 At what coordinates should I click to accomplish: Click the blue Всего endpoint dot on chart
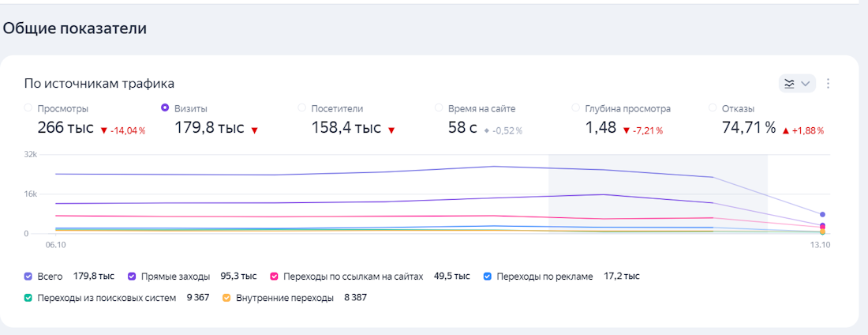pos(822,215)
